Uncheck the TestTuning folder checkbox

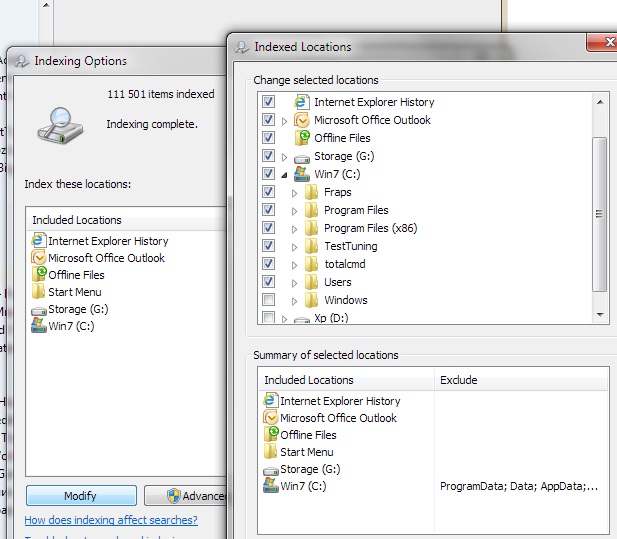[x=268, y=246]
